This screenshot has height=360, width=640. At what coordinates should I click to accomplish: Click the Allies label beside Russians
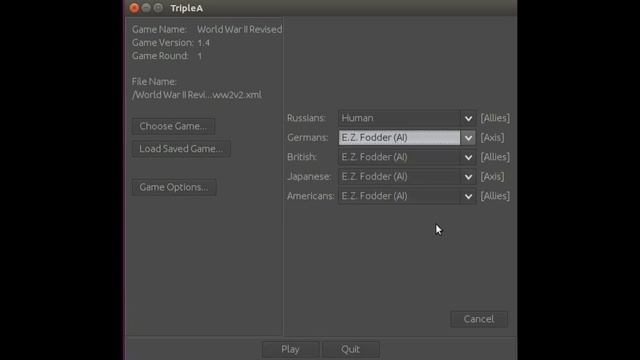495,118
